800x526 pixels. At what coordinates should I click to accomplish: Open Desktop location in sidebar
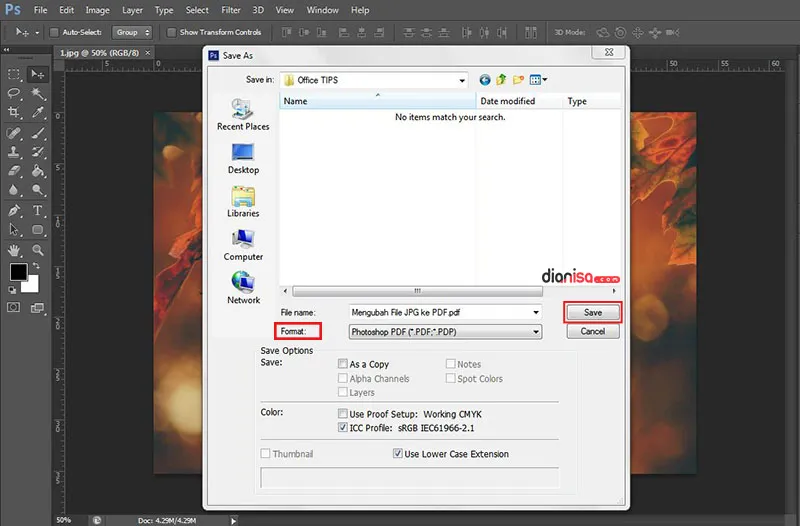click(243, 159)
